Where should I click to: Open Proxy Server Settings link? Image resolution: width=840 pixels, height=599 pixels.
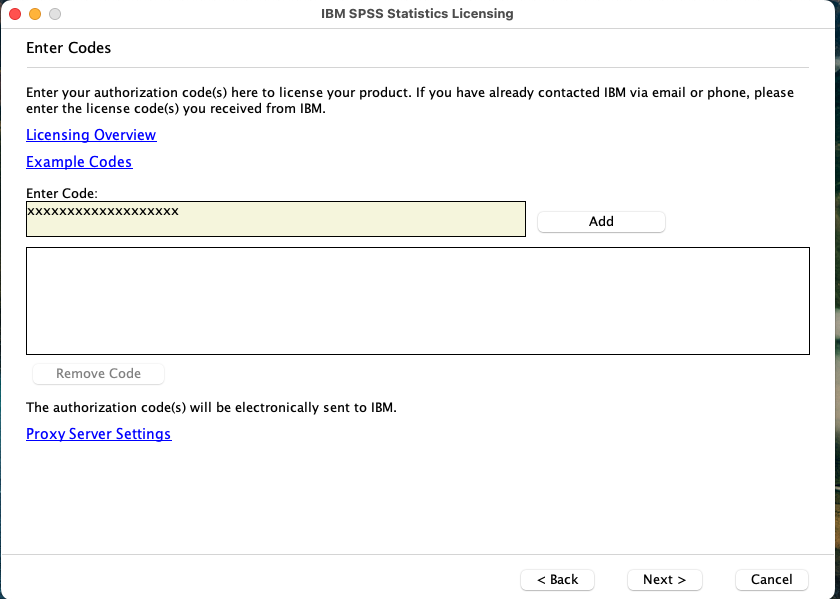[x=98, y=434]
